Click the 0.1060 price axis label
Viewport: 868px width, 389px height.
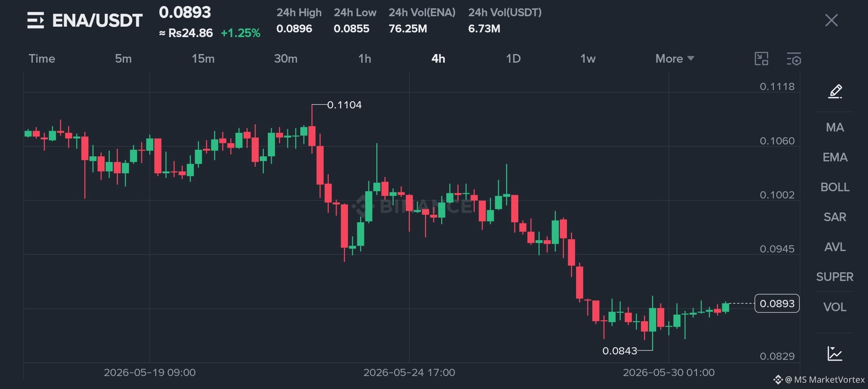tap(777, 140)
